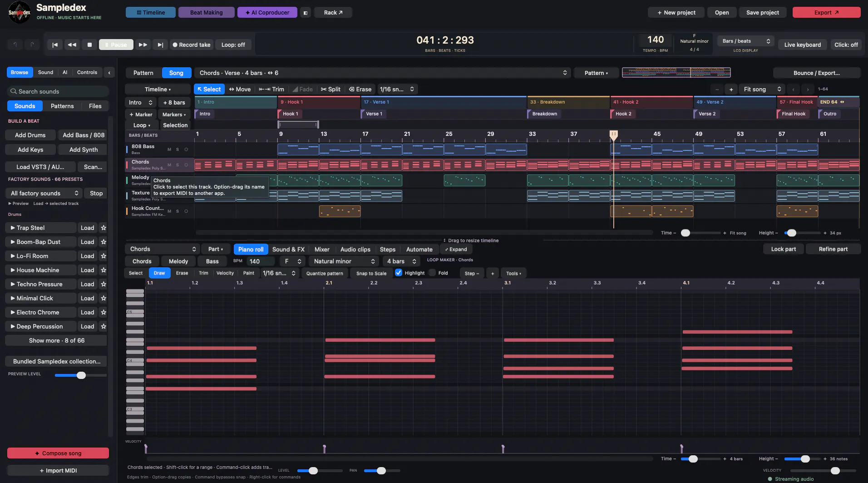Image resolution: width=868 pixels, height=483 pixels.
Task: Choose the timeline Erase tool
Action: coord(360,89)
